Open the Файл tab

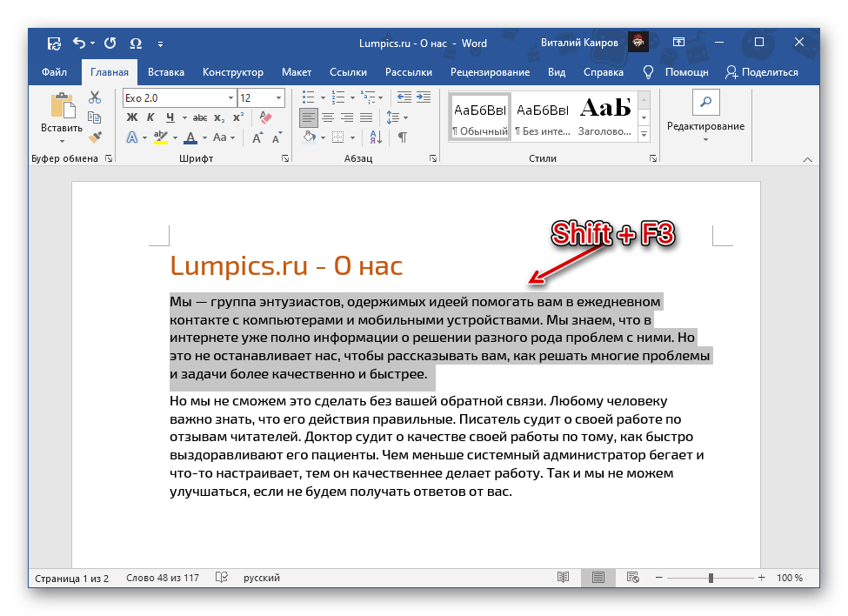[x=54, y=72]
